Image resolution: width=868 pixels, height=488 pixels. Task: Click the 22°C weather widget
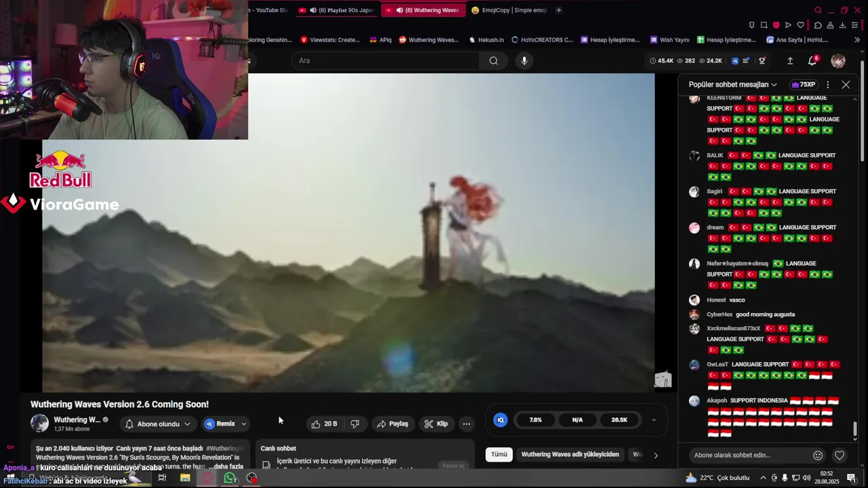[717, 478]
